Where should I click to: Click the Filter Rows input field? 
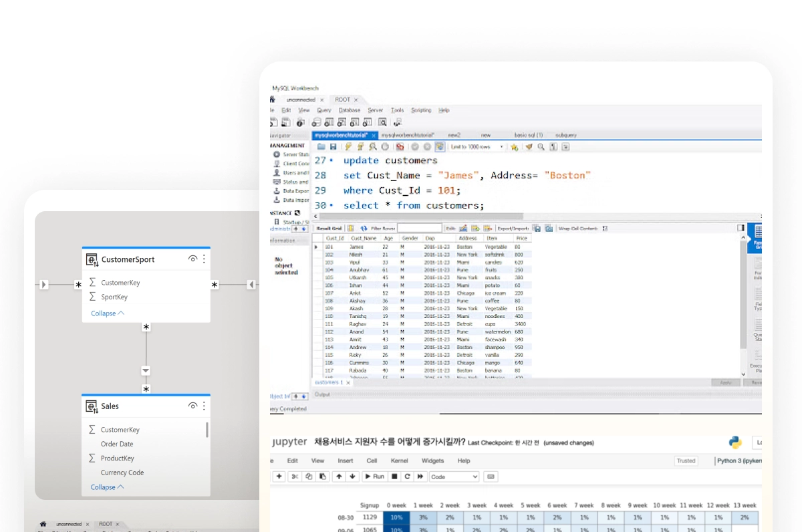click(x=420, y=229)
